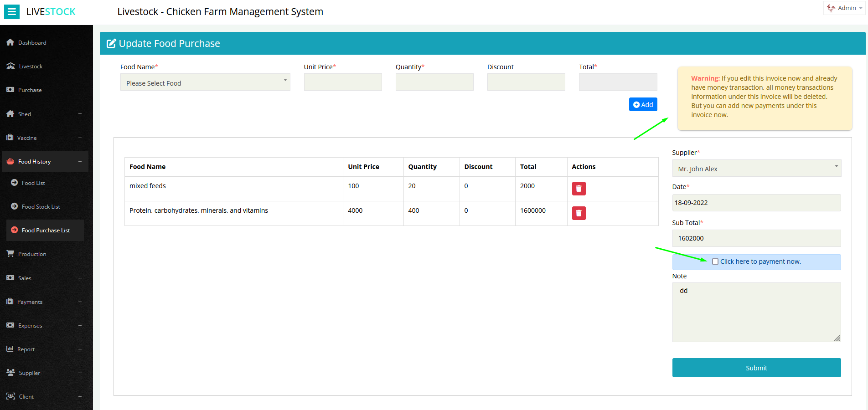Open the Please Select Food dropdown
The image size is (868, 410).
[x=205, y=82]
